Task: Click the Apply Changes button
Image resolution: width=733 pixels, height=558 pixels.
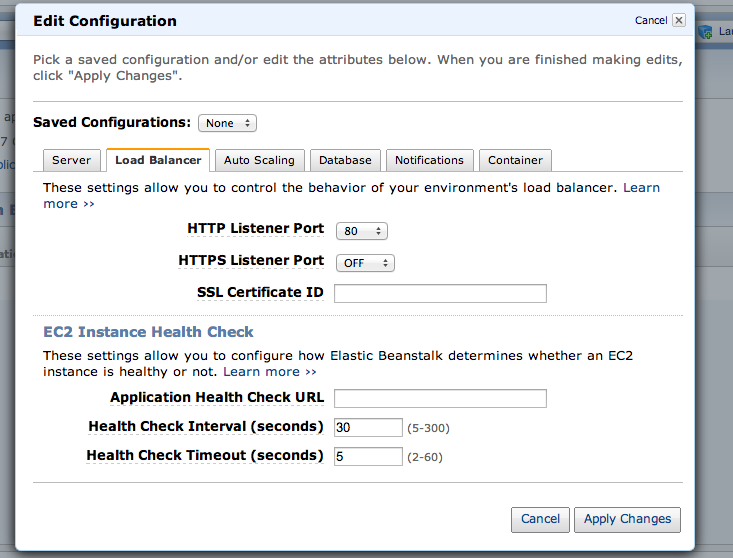Action: pos(627,519)
